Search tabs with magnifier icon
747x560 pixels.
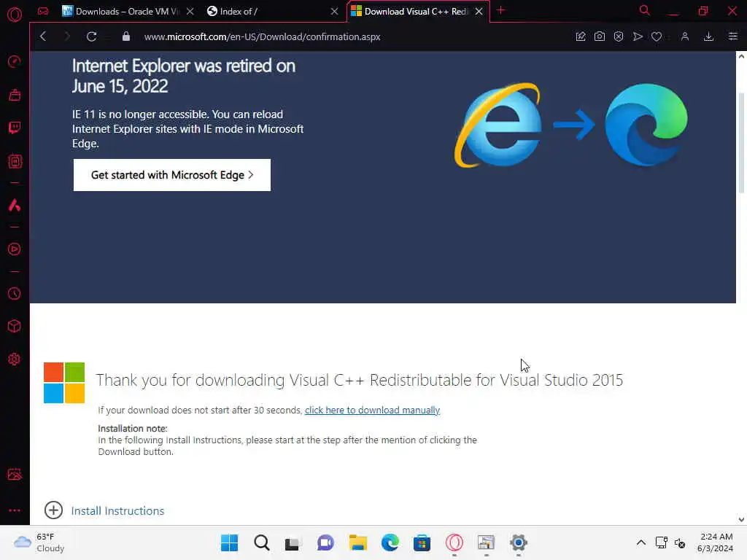tap(644, 10)
